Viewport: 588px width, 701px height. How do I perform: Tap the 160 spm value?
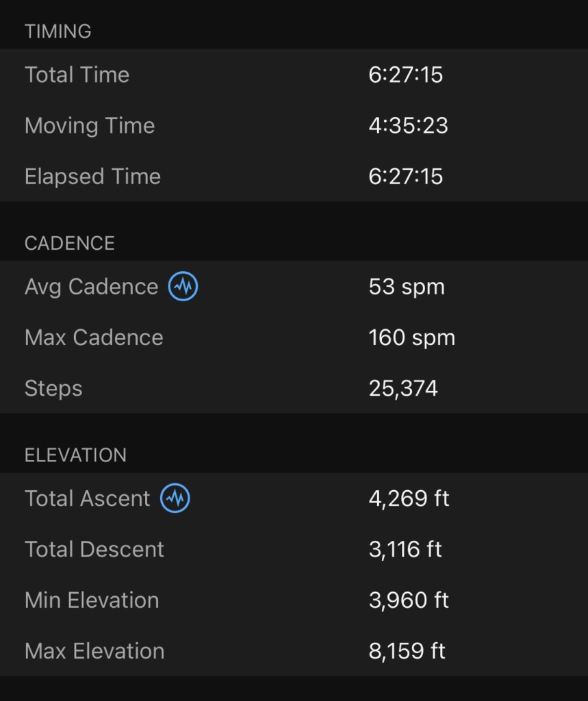411,337
